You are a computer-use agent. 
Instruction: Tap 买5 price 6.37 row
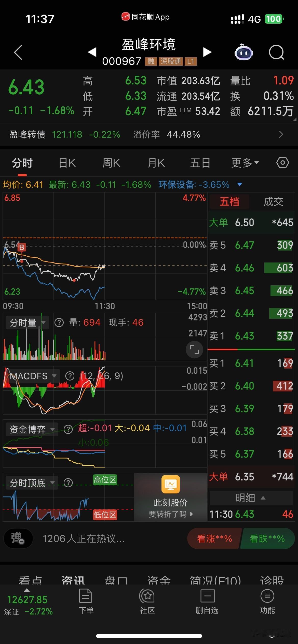click(251, 454)
